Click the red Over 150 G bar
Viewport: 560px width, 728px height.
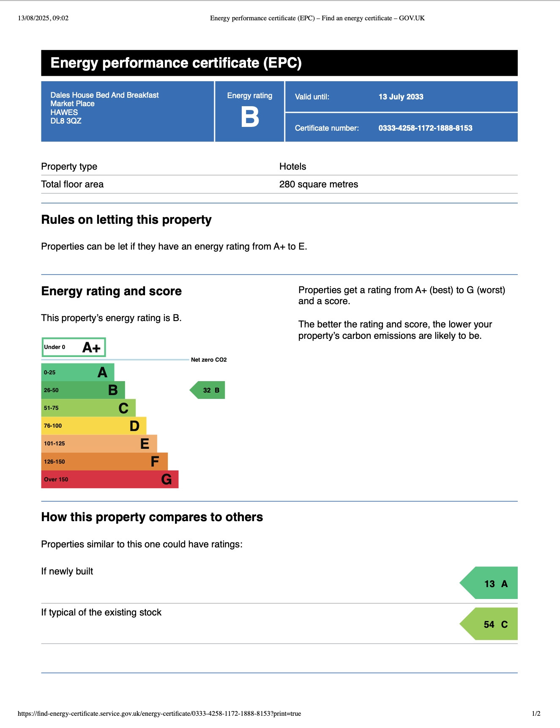(x=109, y=479)
